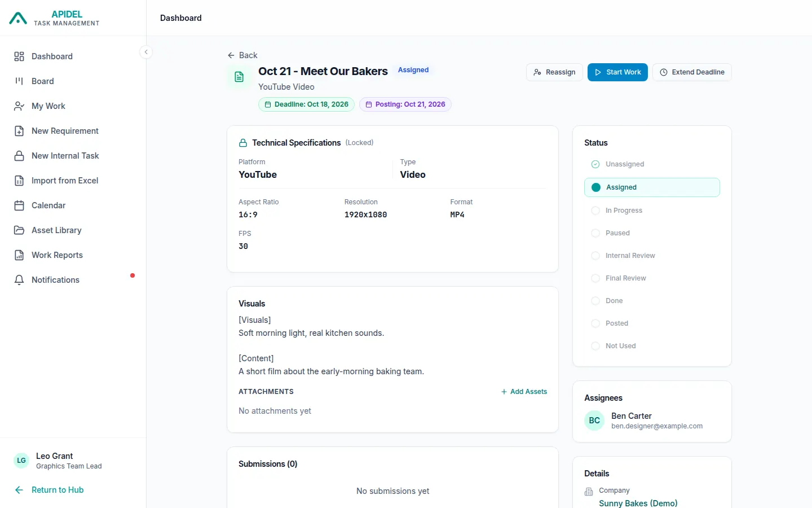
Task: Click the Notifications bell icon
Action: click(x=19, y=280)
